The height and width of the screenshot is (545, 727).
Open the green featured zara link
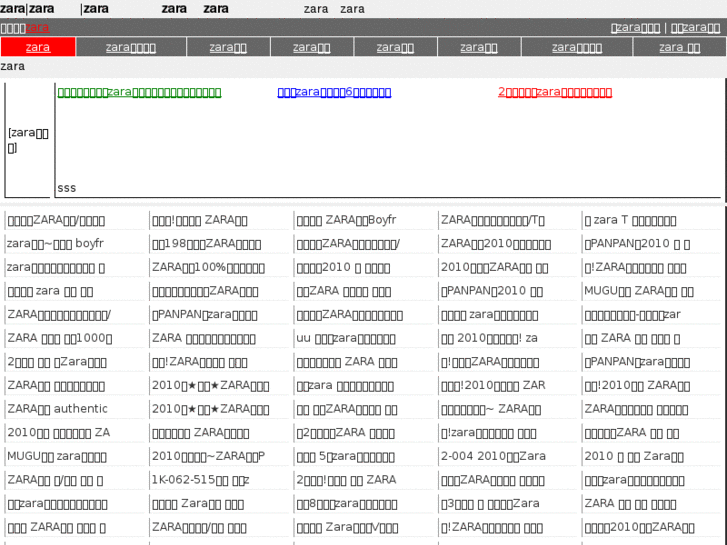pos(139,92)
